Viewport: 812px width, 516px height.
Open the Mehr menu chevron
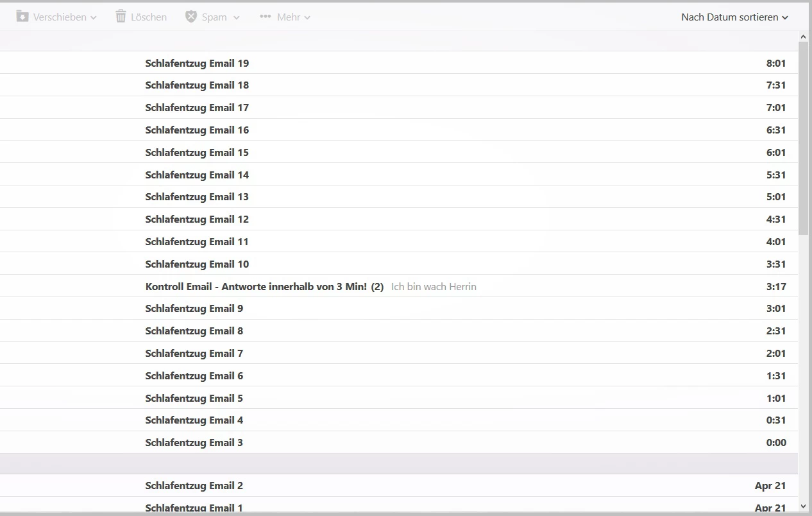(307, 18)
